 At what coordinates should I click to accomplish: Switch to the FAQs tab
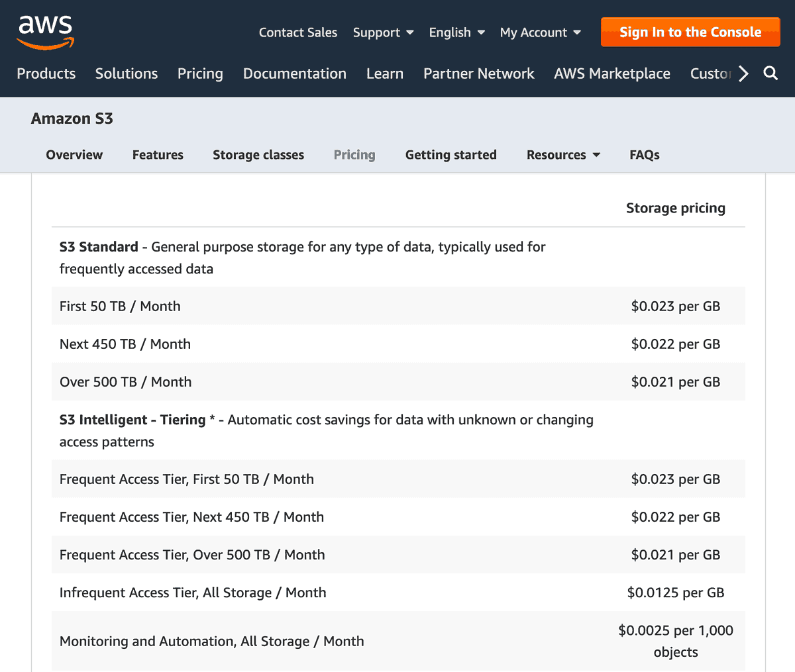pos(645,155)
